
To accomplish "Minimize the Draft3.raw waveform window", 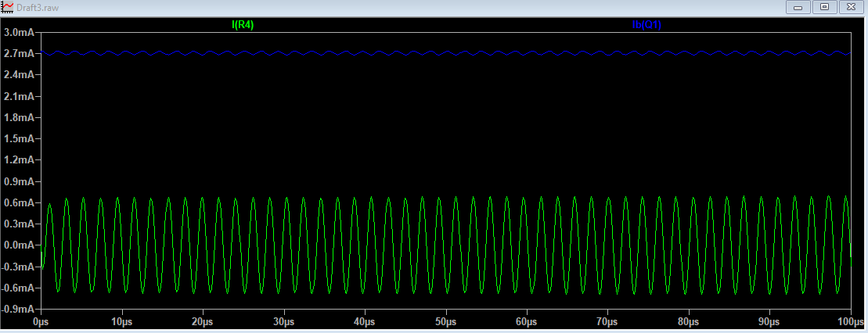I will click(798, 7).
